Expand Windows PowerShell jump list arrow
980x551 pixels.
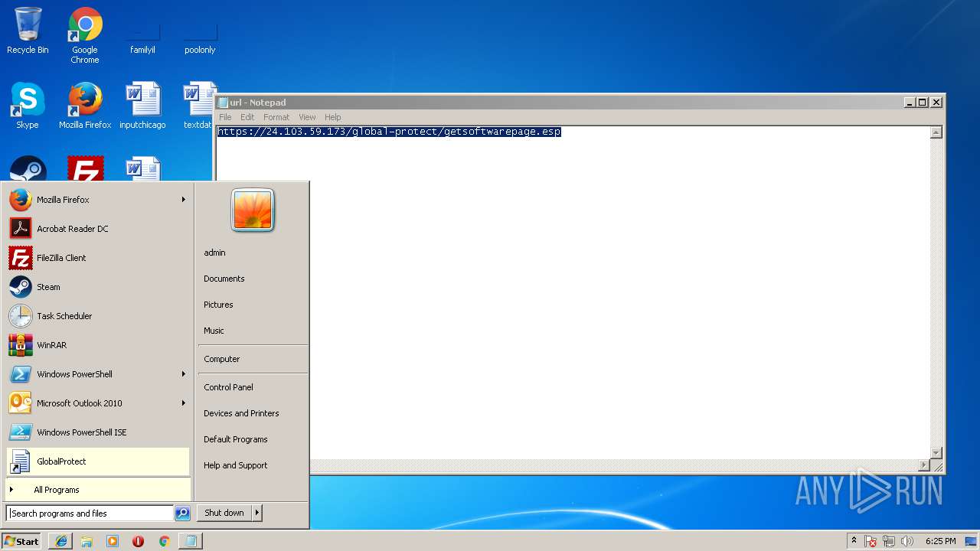pos(183,374)
